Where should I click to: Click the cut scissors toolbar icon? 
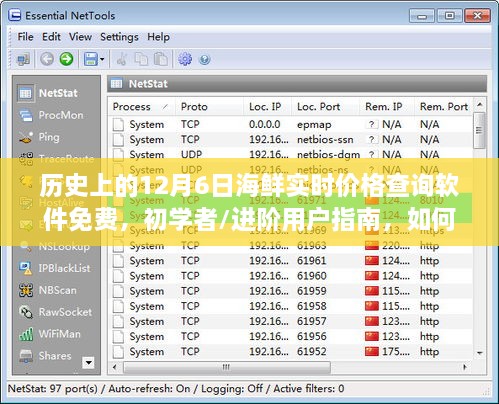pyautogui.click(x=121, y=59)
